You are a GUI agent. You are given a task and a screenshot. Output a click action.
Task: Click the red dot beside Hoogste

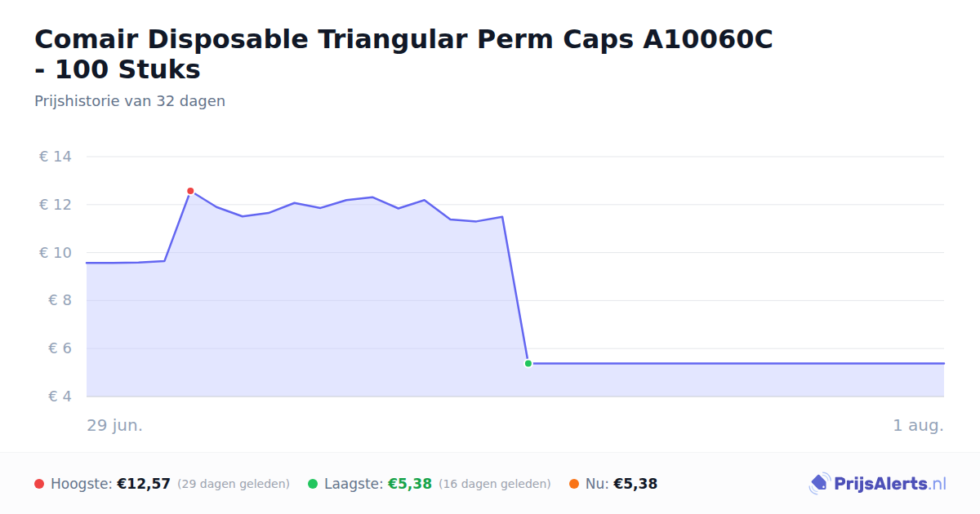tap(39, 484)
